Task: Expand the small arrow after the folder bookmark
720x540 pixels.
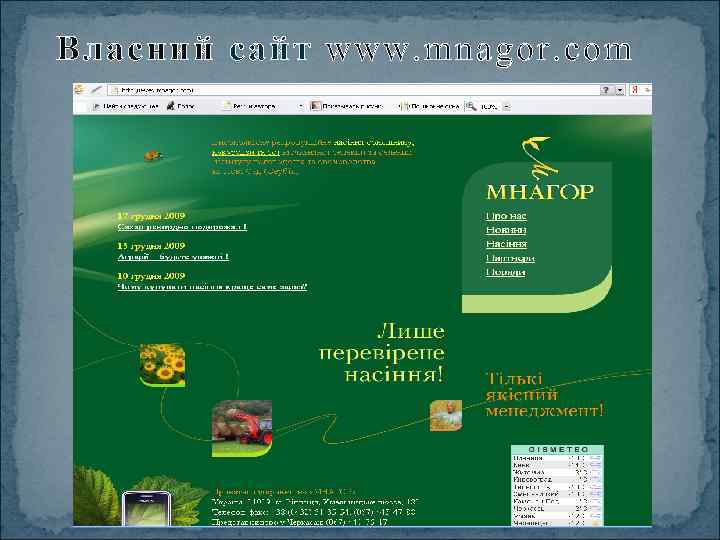Action: 301,107
